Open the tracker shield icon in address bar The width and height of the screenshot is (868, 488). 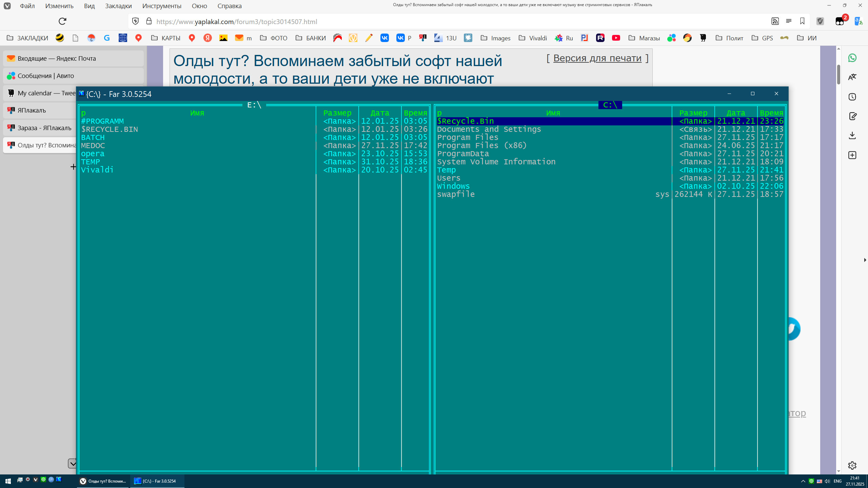click(x=135, y=21)
